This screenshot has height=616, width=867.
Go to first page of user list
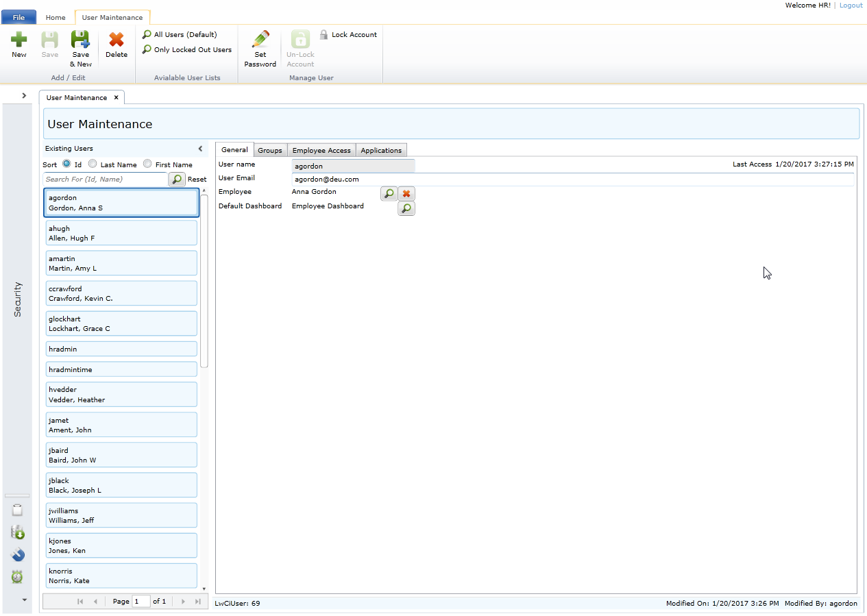tap(80, 602)
